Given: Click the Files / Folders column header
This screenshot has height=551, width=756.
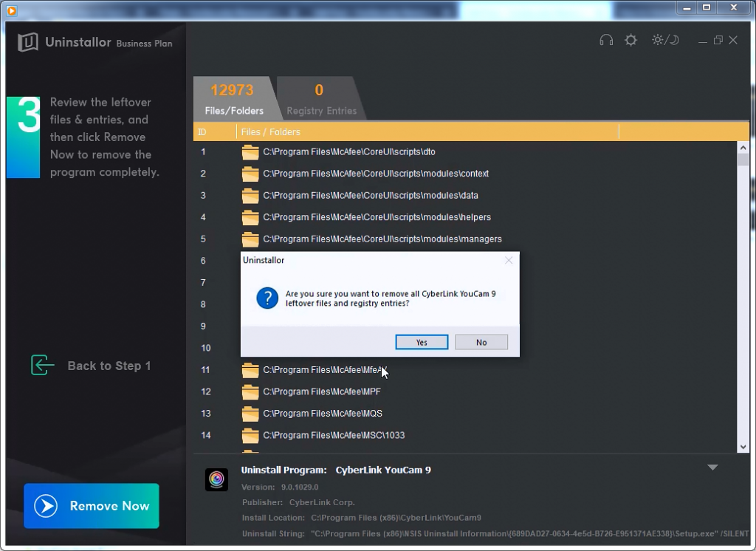Looking at the screenshot, I should coord(427,132).
